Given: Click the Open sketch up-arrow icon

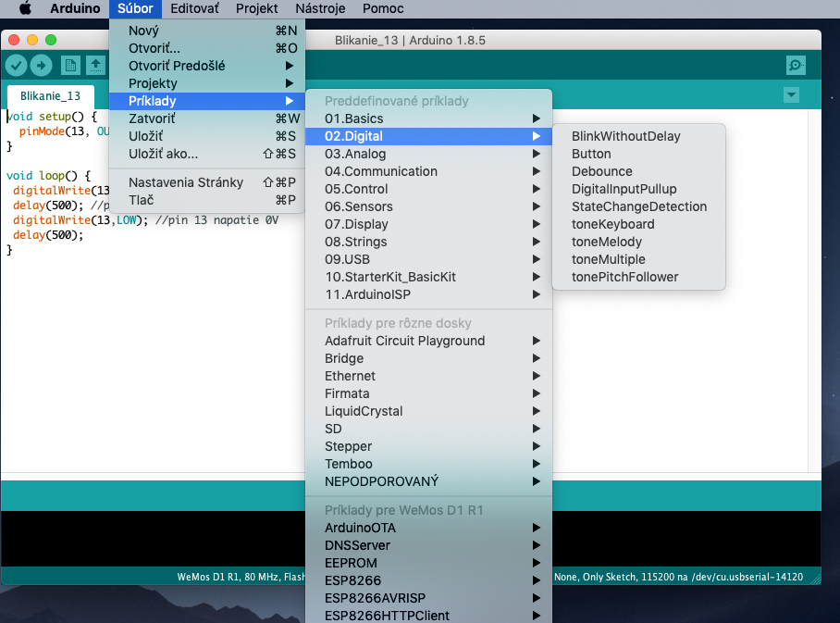Looking at the screenshot, I should point(95,65).
